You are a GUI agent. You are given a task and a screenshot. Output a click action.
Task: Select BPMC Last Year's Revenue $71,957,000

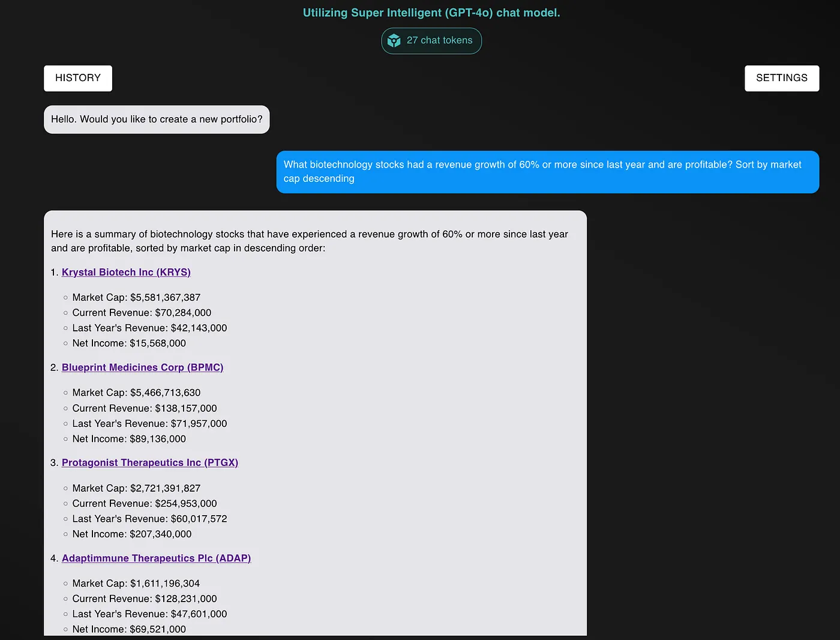(149, 423)
